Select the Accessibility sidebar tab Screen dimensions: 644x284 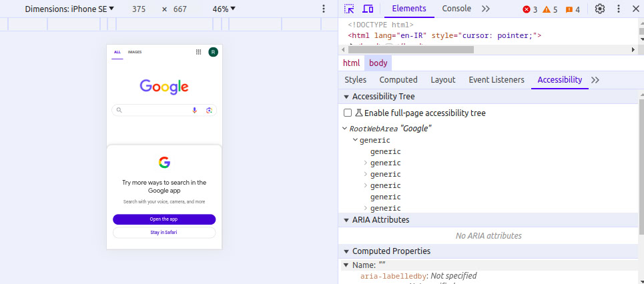pyautogui.click(x=560, y=80)
